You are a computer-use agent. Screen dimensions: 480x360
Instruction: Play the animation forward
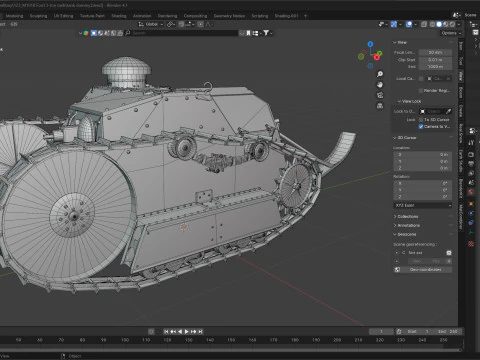[186, 331]
